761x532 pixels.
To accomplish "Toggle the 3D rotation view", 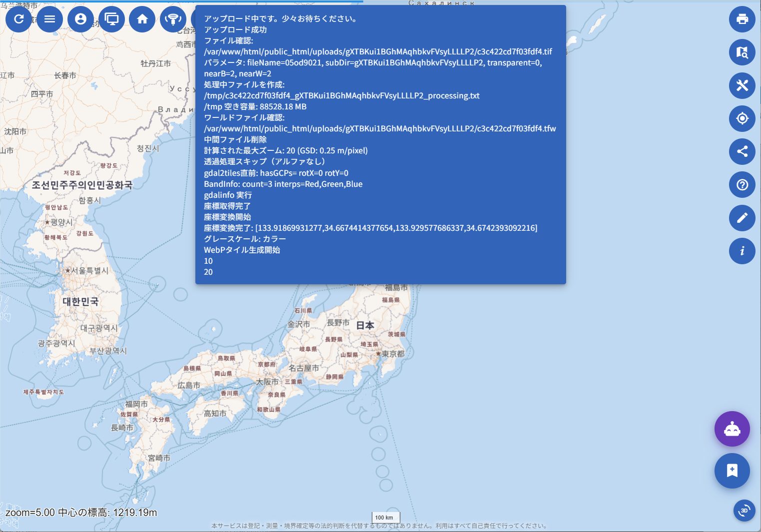I will coord(744,510).
